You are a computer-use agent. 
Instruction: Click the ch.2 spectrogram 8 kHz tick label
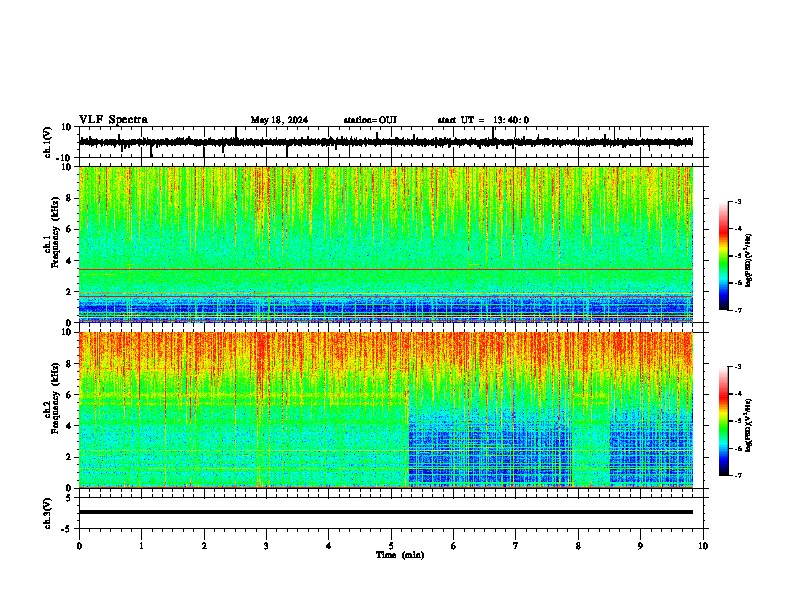coord(69,364)
